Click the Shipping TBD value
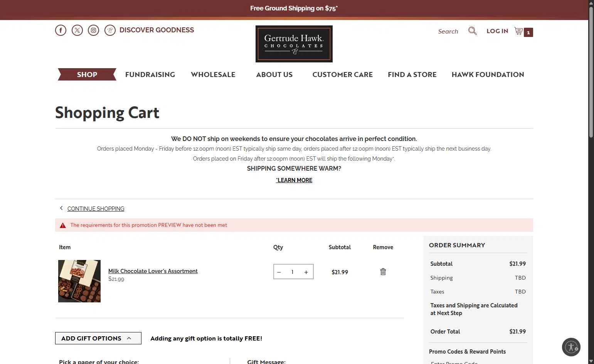This screenshot has height=364, width=594. click(x=520, y=277)
